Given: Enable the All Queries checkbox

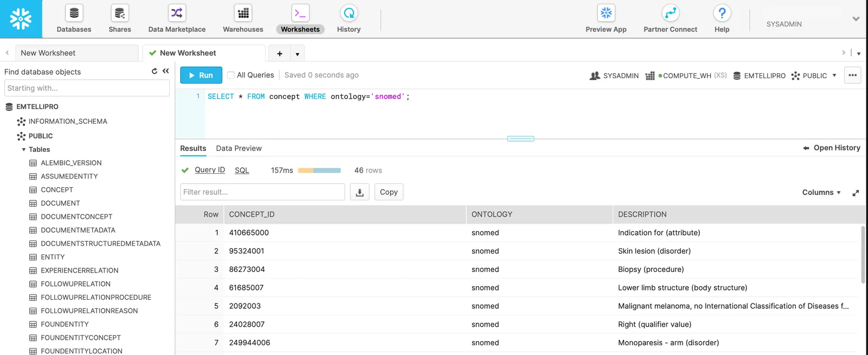Looking at the screenshot, I should pyautogui.click(x=231, y=75).
